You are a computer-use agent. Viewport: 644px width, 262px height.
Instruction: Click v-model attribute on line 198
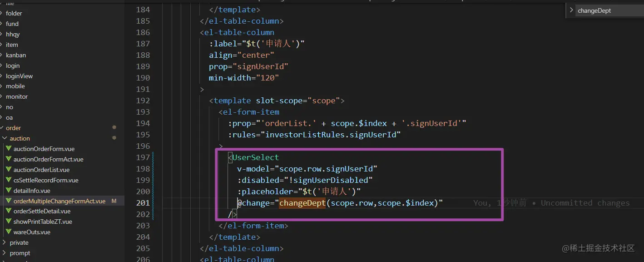[253, 169]
